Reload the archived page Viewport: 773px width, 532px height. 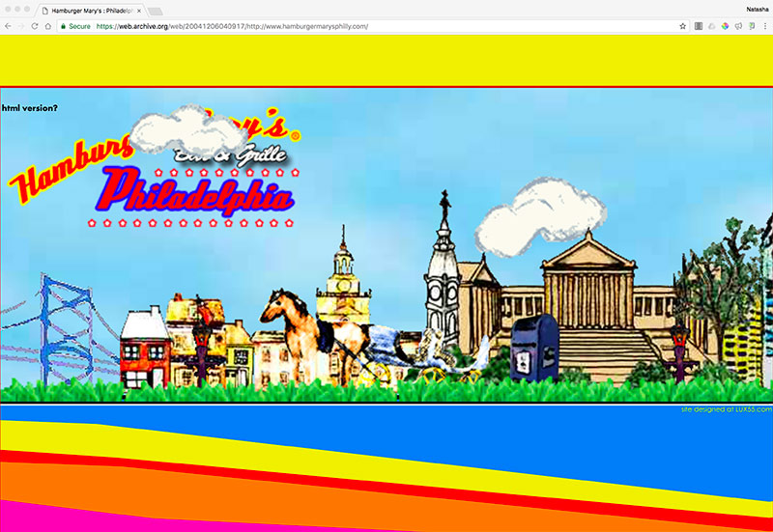[x=35, y=26]
